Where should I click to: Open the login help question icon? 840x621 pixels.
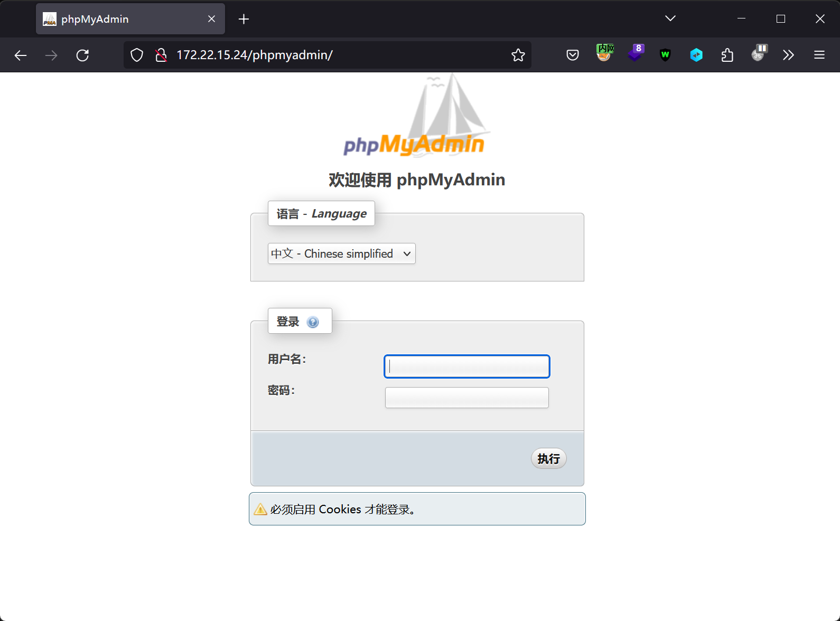(x=313, y=322)
